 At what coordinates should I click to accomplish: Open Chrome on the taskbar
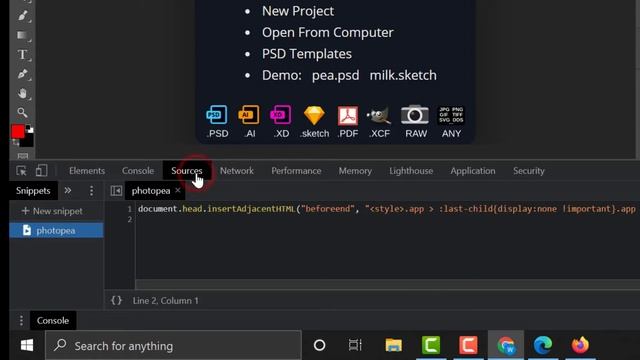(x=506, y=345)
